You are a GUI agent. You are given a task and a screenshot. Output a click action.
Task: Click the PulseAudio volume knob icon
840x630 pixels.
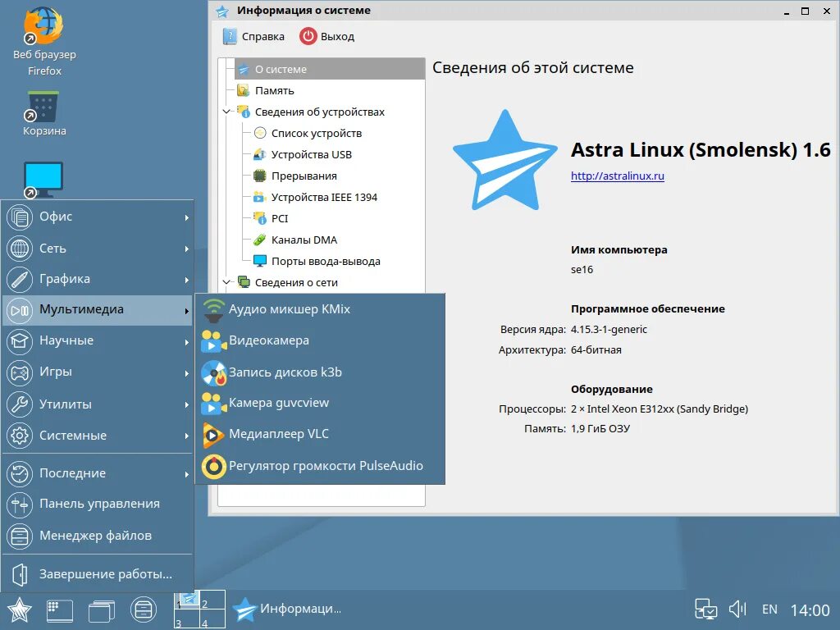(214, 466)
